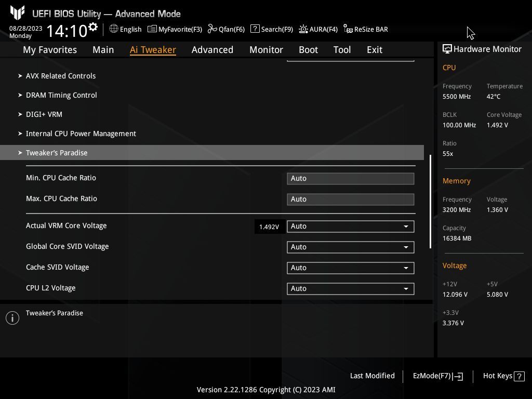Click the settings gear beside the clock
Screen dimensions: 532x399
(92, 27)
